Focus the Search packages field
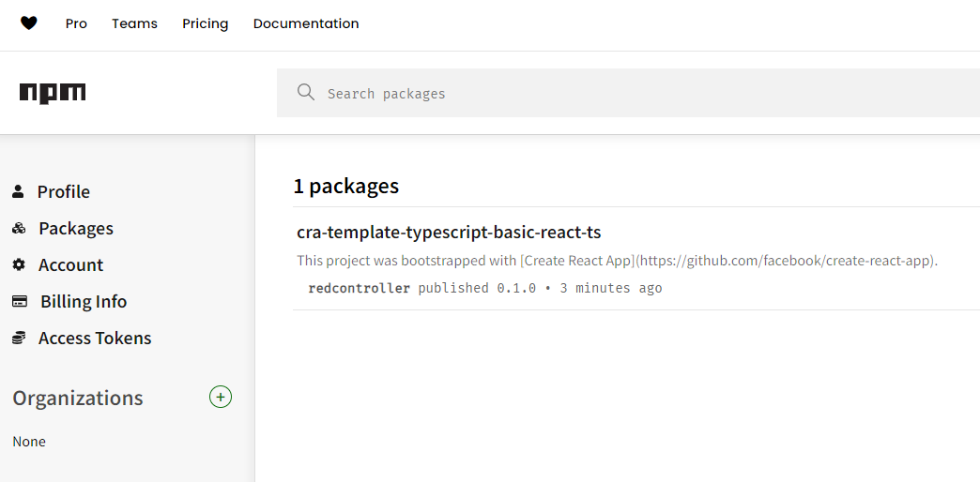980x482 pixels. click(628, 93)
